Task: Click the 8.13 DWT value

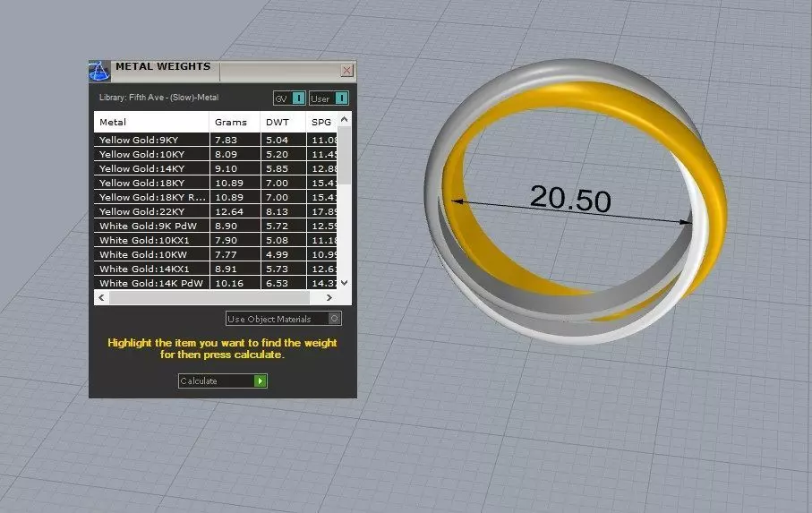Action: (x=277, y=211)
